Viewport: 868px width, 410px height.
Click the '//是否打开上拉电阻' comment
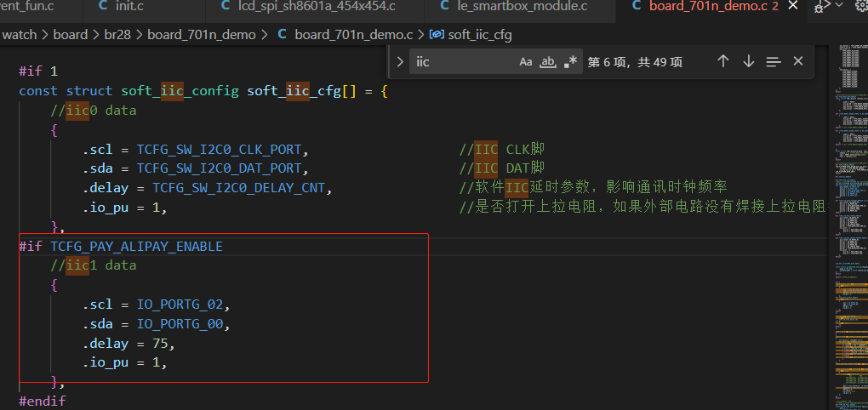[644, 208]
